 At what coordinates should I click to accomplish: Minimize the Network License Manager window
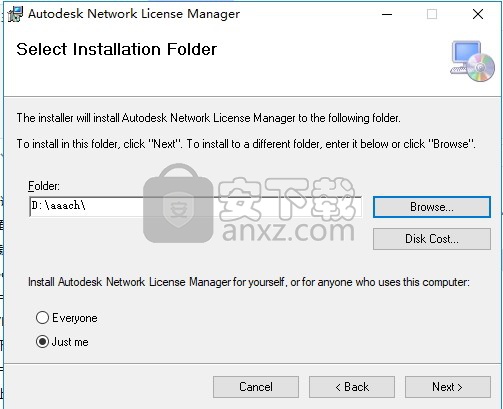point(387,14)
